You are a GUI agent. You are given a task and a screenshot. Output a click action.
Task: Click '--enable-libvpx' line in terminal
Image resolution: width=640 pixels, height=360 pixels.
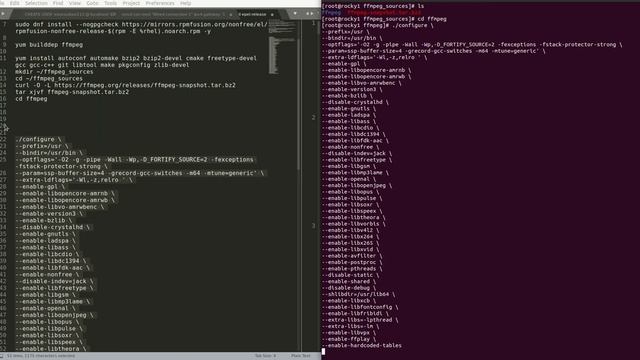tap(349, 333)
